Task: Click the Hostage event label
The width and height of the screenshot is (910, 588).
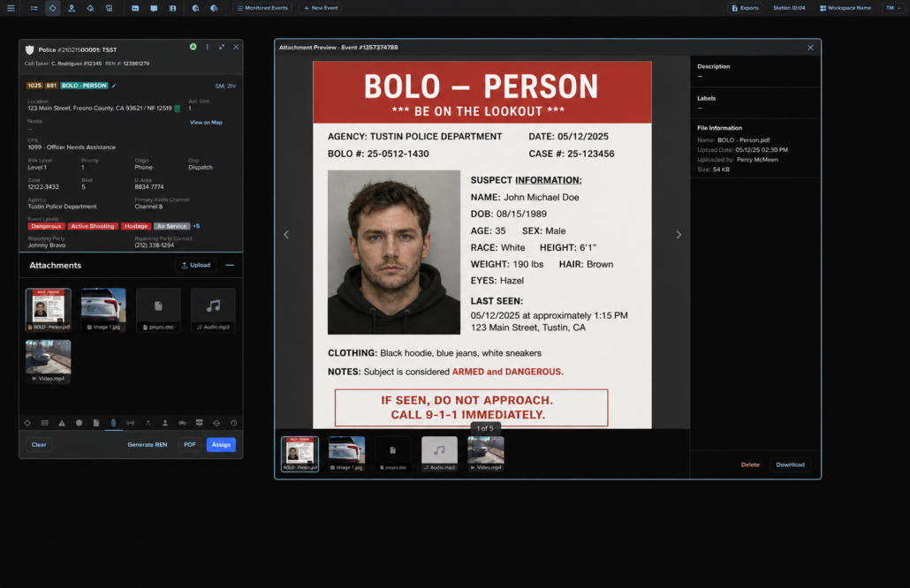Action: (136, 226)
